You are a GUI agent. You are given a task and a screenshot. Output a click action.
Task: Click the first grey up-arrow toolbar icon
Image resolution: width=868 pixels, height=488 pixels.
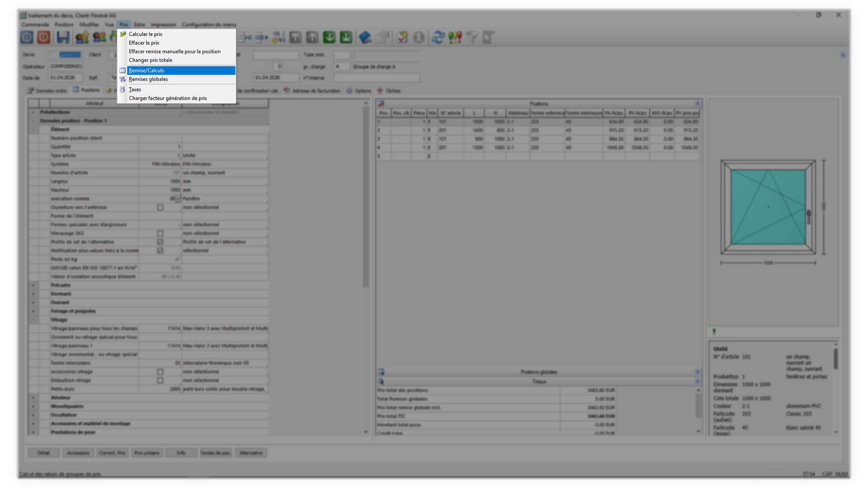[x=296, y=38]
